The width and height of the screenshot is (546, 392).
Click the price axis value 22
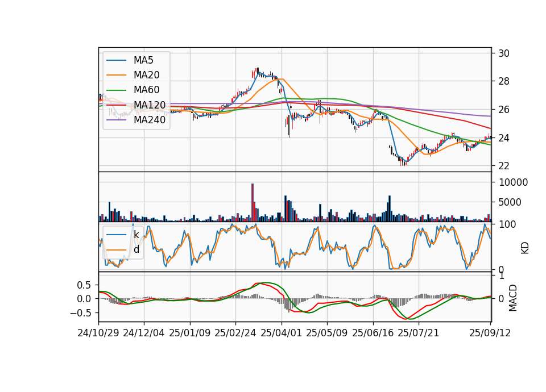pyautogui.click(x=504, y=166)
